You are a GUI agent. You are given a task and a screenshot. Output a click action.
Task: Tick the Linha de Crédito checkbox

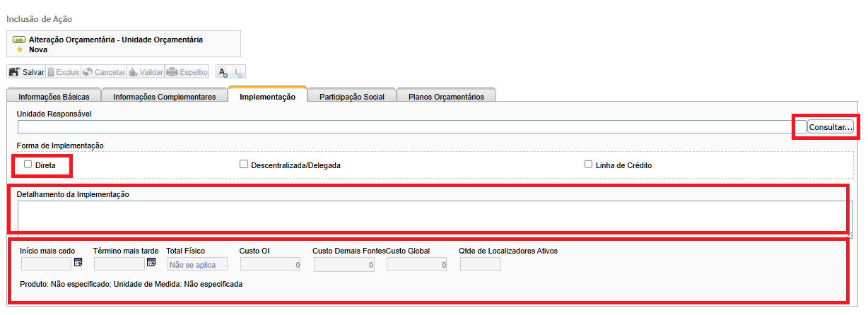pyautogui.click(x=588, y=164)
